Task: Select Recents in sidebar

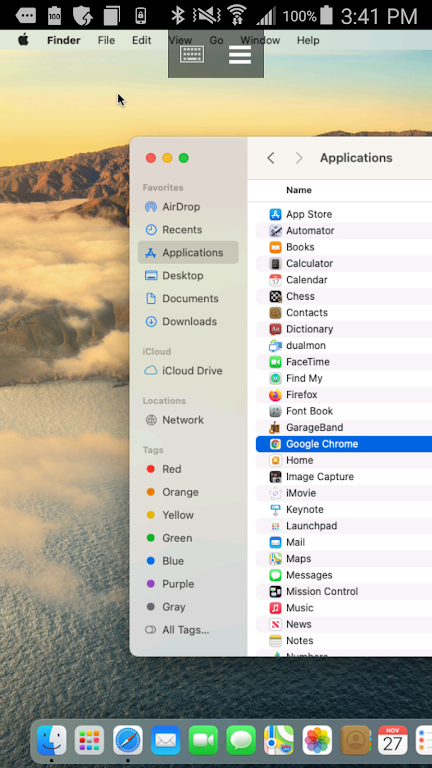Action: tap(188, 230)
